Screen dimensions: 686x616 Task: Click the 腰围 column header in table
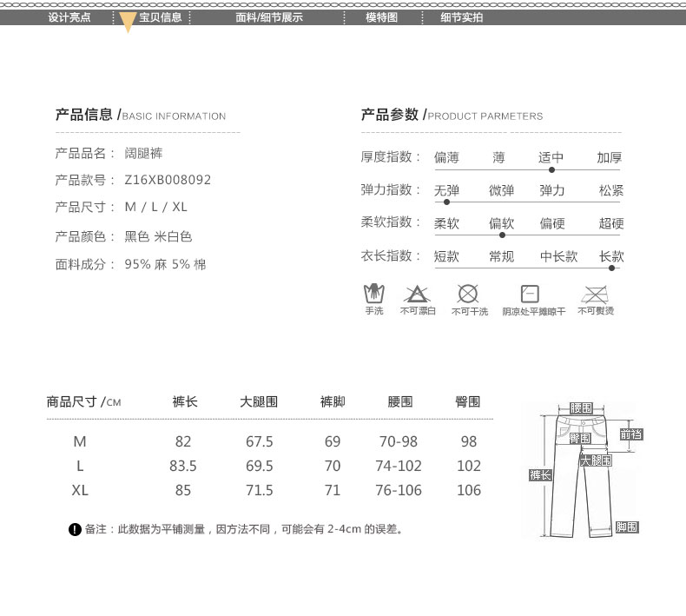[x=399, y=401]
